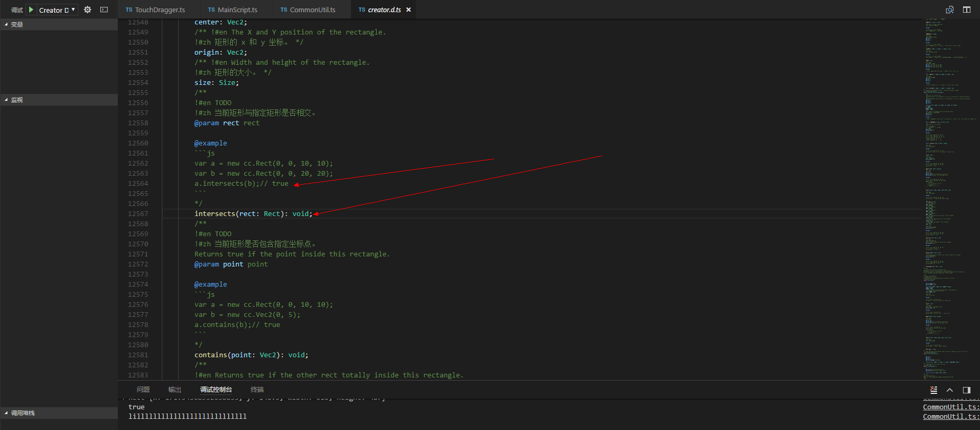Open launch.json via the gear icon

[x=88, y=10]
